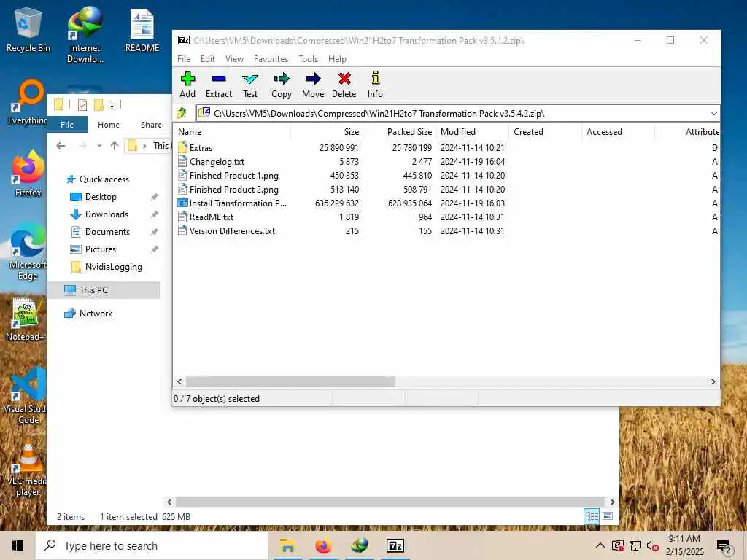Click the red Delete icon
This screenshot has width=747, height=560.
344,85
